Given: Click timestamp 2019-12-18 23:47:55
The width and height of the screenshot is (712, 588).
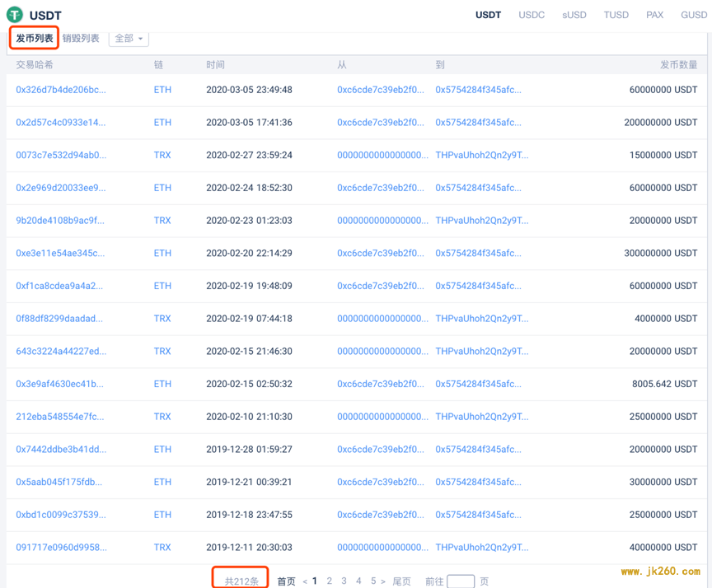Looking at the screenshot, I should (x=250, y=515).
